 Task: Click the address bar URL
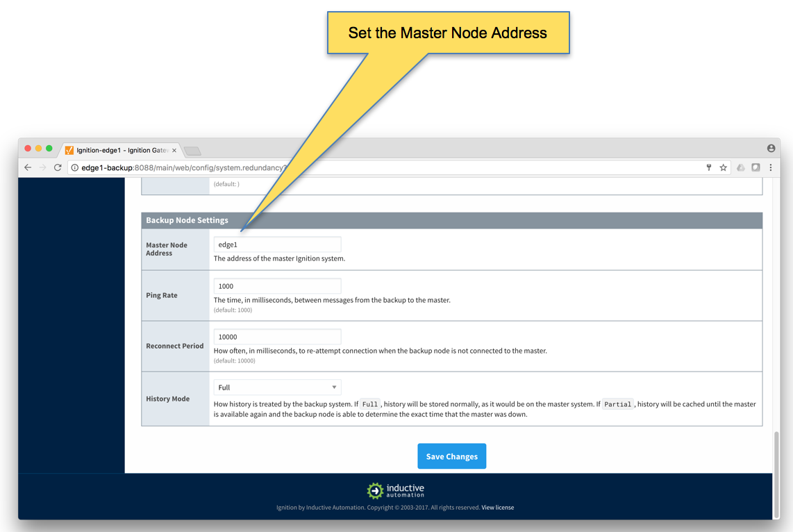(x=184, y=167)
